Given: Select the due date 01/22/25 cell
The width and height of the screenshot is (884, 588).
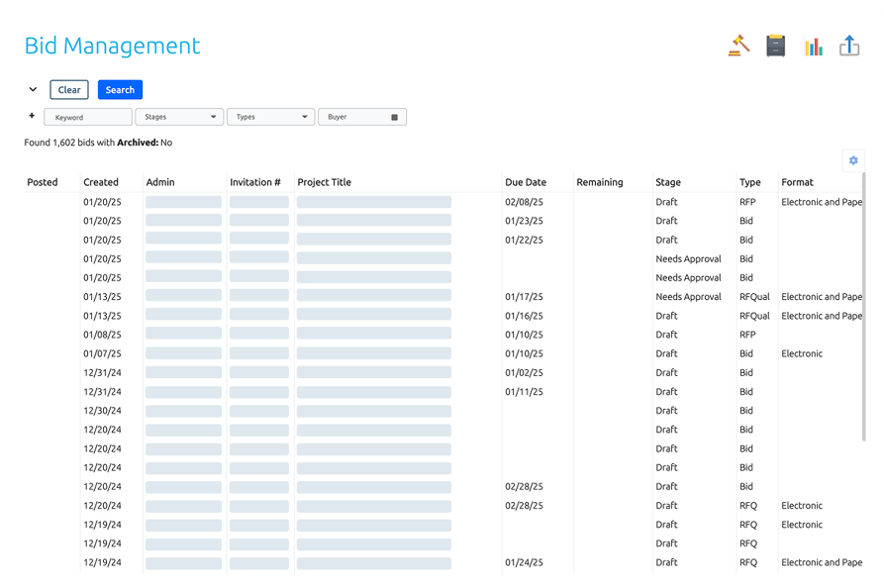Looking at the screenshot, I should pos(524,240).
